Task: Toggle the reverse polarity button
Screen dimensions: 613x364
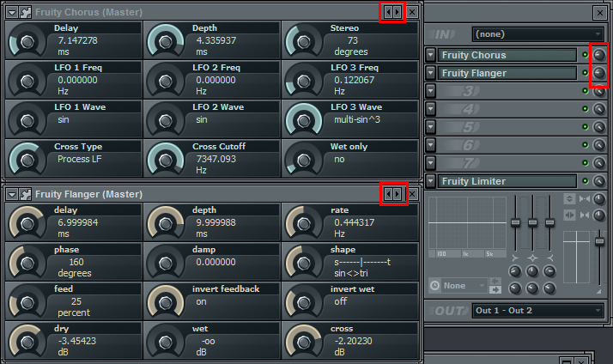Action: click(x=569, y=198)
